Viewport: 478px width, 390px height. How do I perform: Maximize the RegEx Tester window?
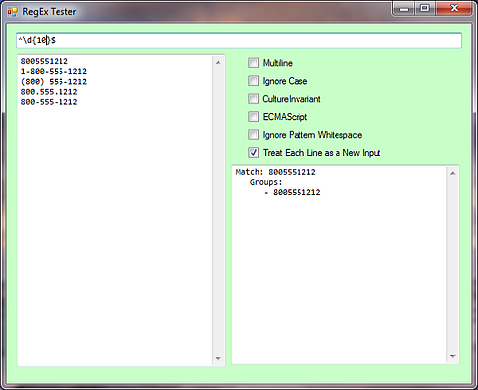(425, 9)
